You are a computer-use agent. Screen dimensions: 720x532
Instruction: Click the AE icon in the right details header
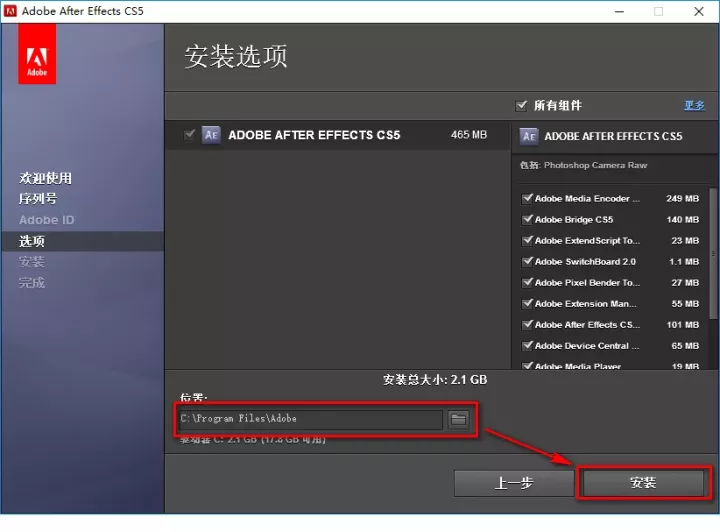pos(530,136)
